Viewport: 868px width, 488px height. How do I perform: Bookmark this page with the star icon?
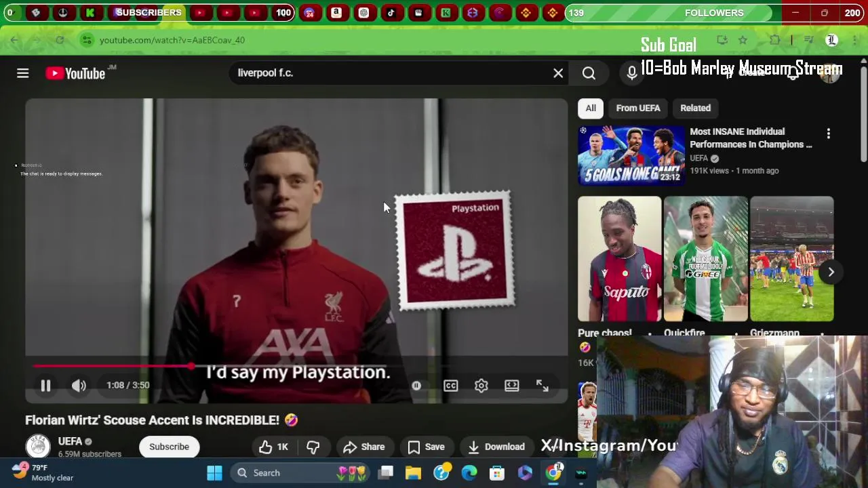coord(743,40)
